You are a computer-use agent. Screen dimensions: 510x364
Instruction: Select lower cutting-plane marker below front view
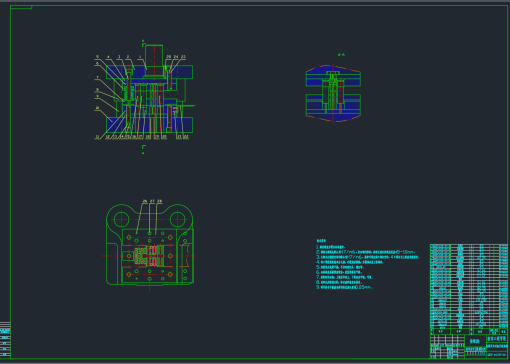(143, 149)
